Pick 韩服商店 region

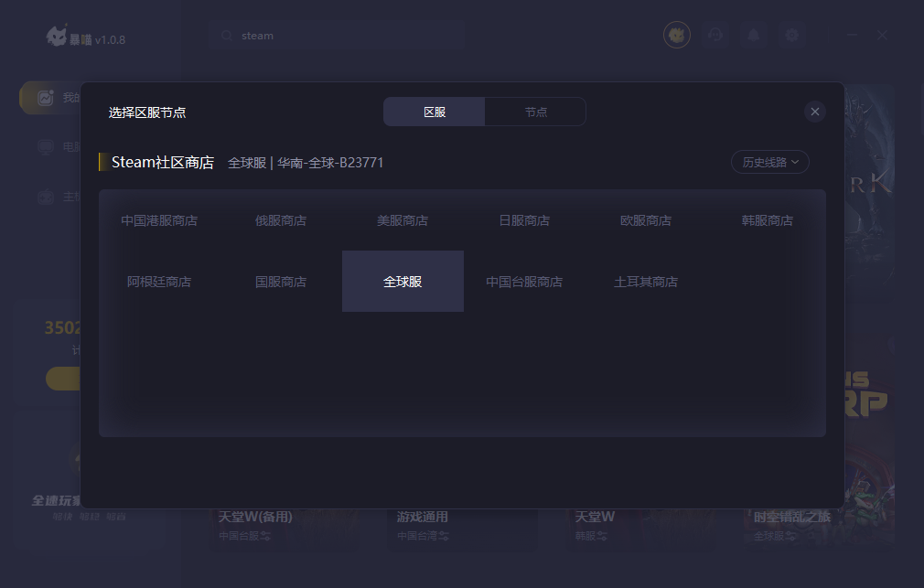pos(767,220)
